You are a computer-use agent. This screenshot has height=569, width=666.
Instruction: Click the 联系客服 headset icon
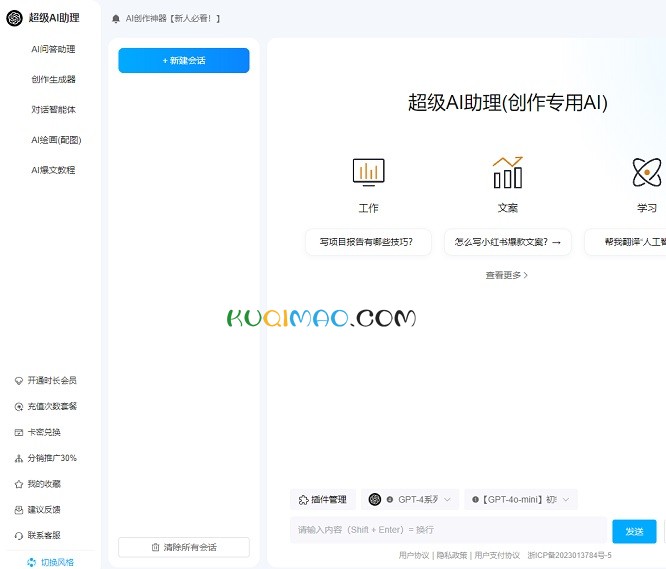pos(19,536)
